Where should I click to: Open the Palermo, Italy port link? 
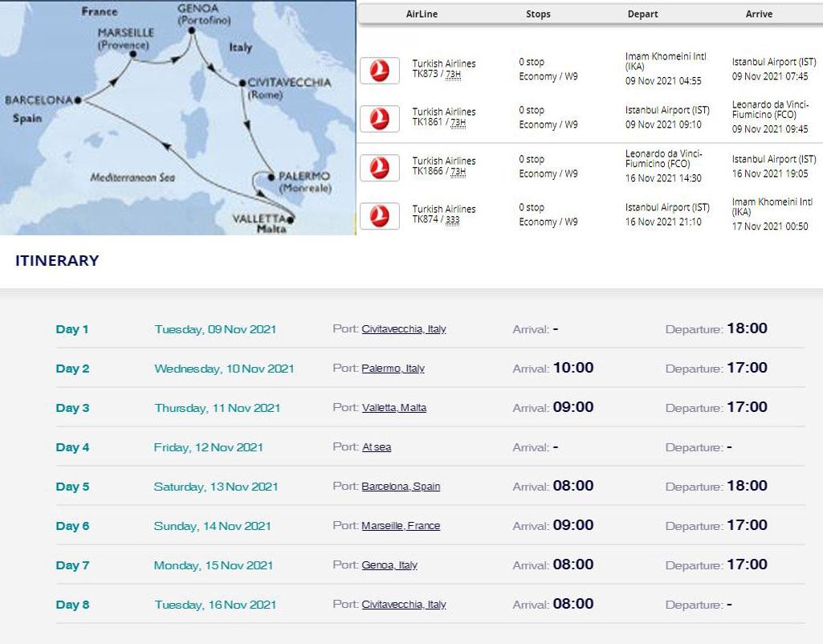tap(393, 369)
